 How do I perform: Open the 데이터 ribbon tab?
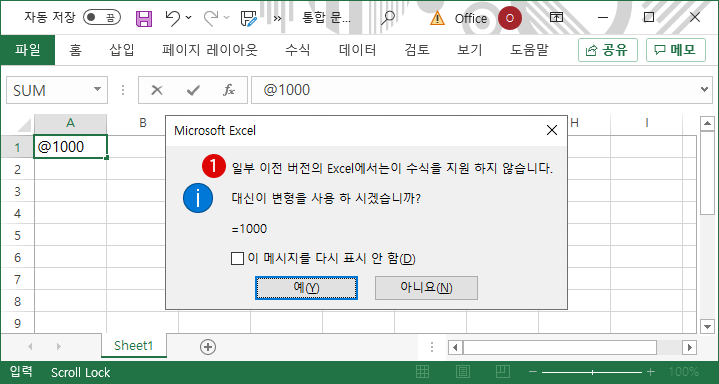pos(358,50)
